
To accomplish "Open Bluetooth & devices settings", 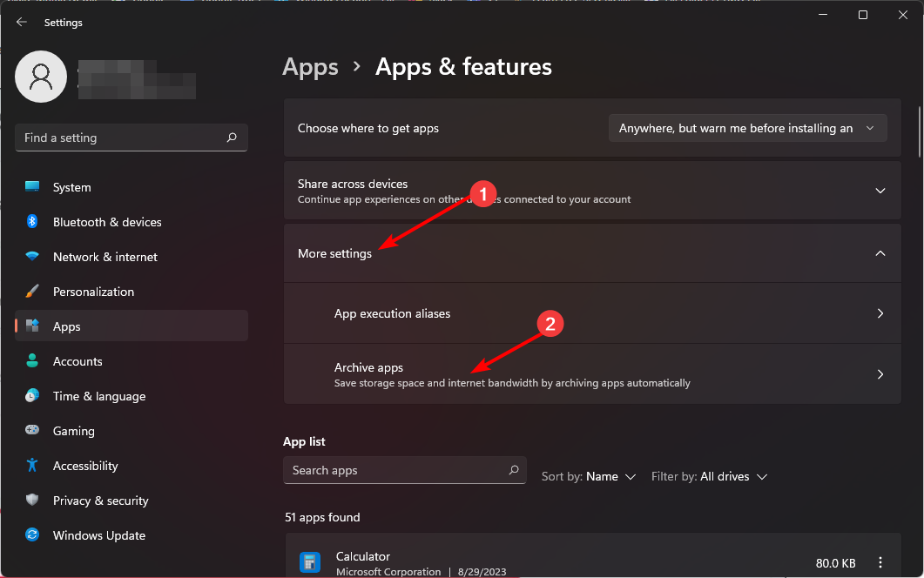I will 105,222.
